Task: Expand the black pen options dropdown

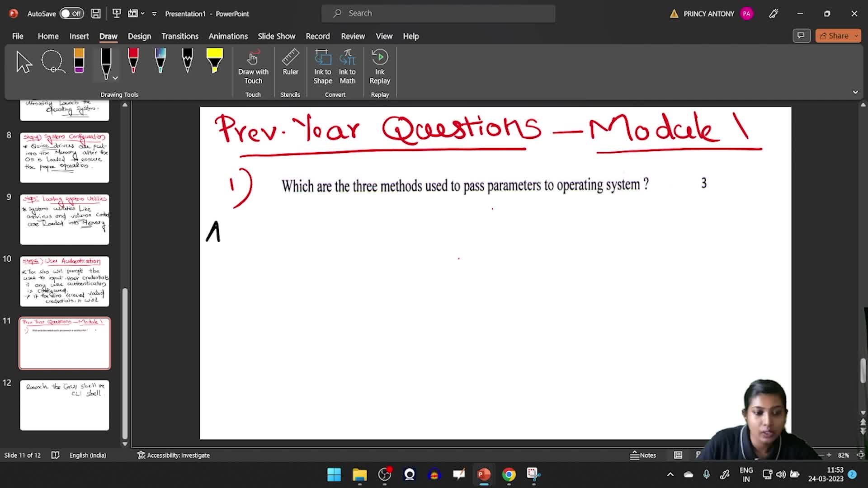Action: (116, 78)
